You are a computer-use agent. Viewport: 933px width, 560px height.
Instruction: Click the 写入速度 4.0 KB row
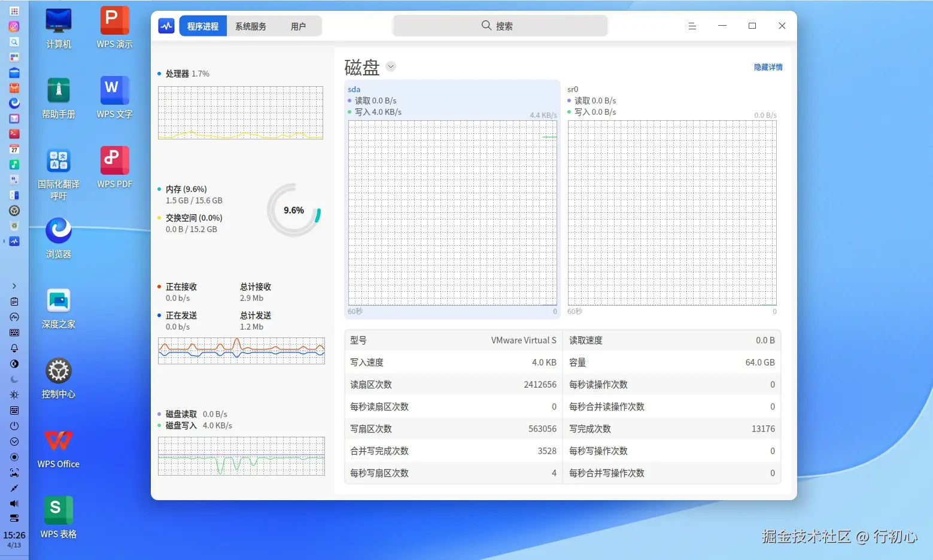453,363
